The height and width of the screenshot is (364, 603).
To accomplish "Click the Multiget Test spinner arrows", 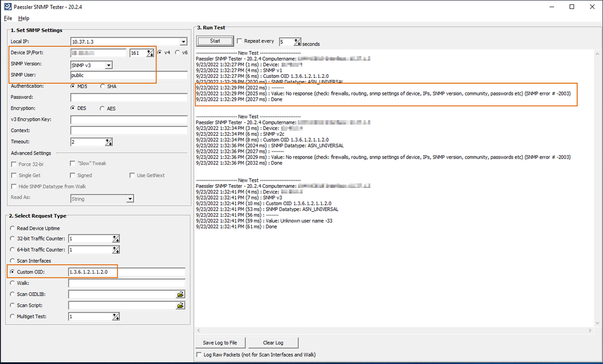I will 116,316.
